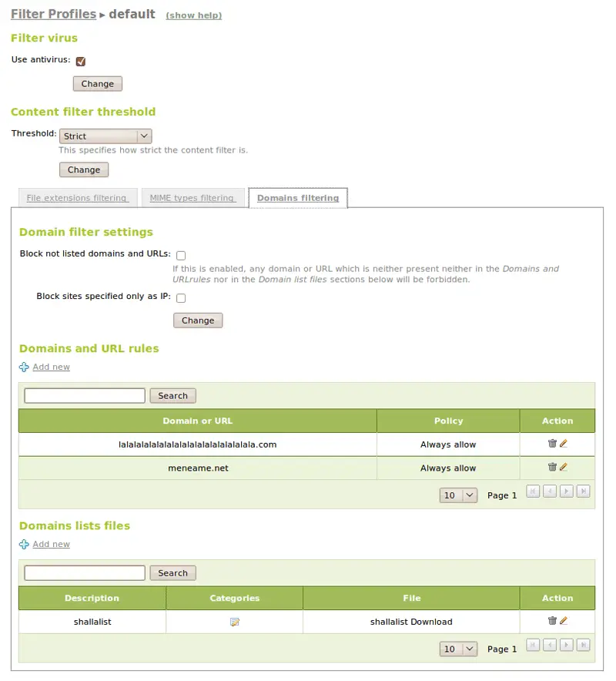Switch to File extensions filtering tab
This screenshot has width=616, height=681.
click(77, 198)
